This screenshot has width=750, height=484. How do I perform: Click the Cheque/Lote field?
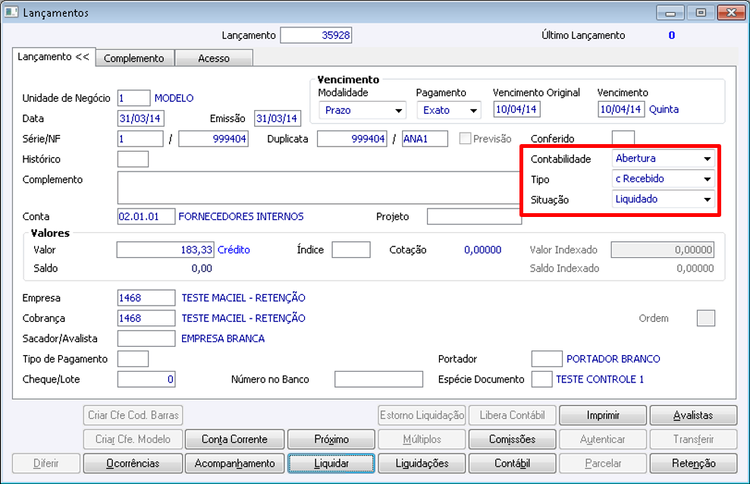coord(146,379)
